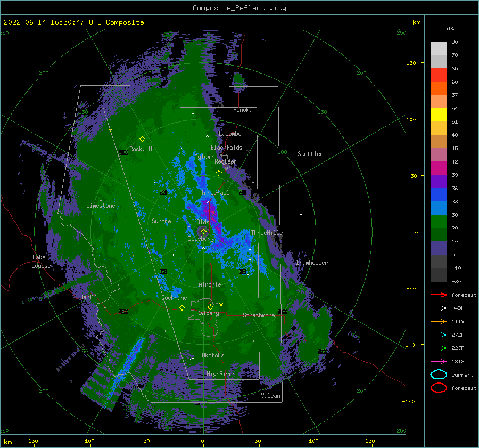The image size is (479, 448).
Task: Click the Sylvan label
Action: coord(204,157)
